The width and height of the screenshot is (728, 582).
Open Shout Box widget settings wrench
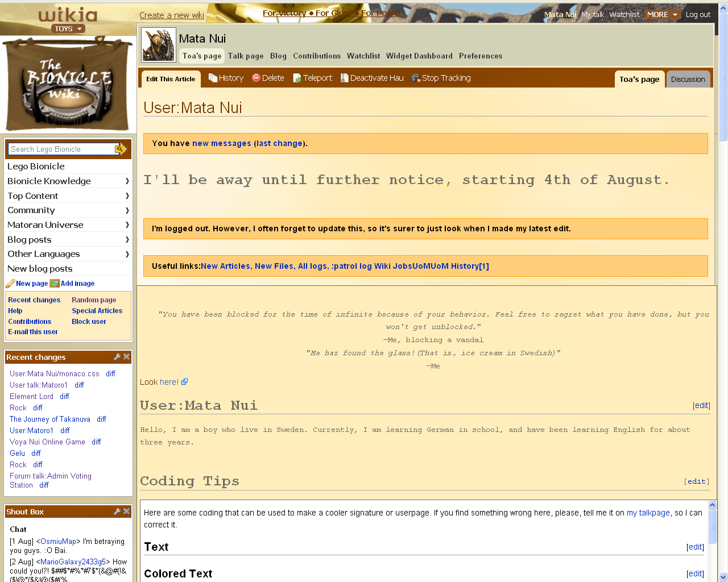click(x=117, y=512)
